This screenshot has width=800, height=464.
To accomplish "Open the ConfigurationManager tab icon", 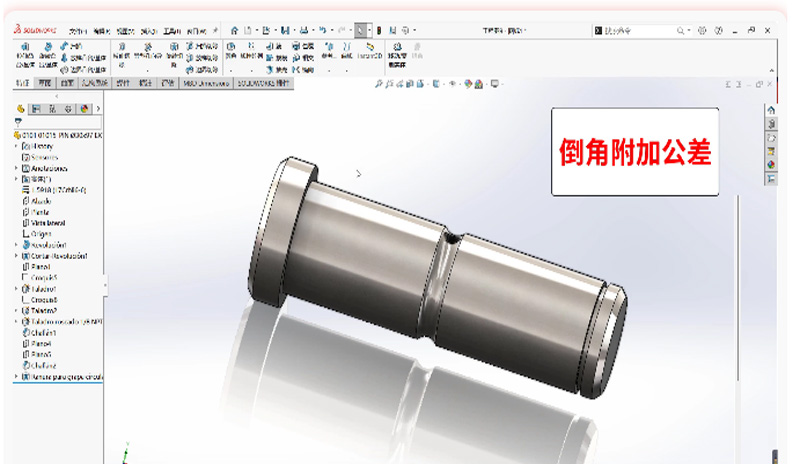I will [x=52, y=109].
